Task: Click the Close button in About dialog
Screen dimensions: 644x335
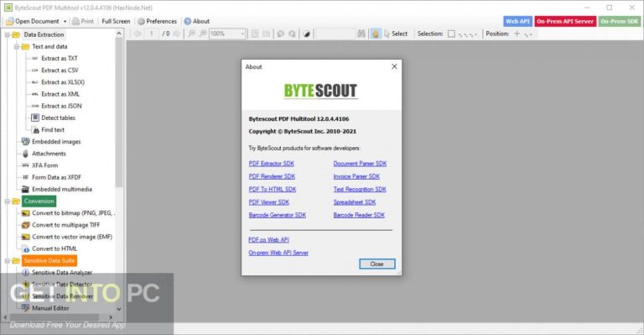Action: [x=377, y=264]
